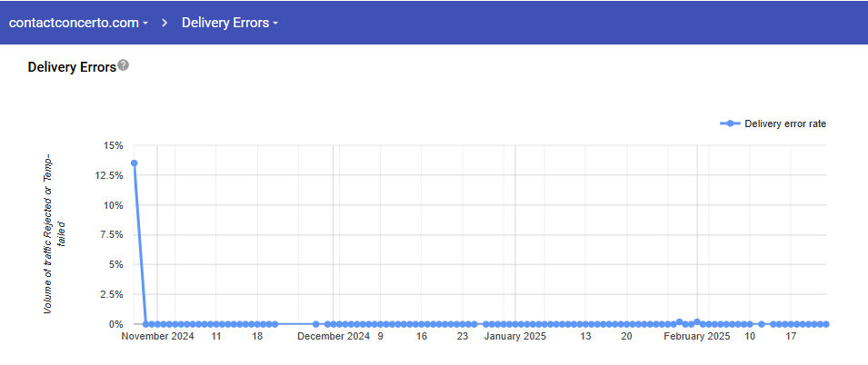Select the isolated data point above December 2024
This screenshot has width=868, height=365.
315,324
